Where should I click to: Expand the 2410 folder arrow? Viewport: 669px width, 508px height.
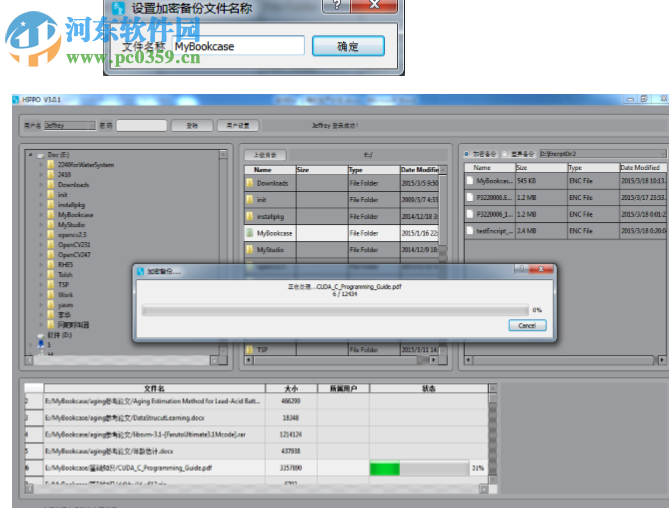[x=41, y=174]
